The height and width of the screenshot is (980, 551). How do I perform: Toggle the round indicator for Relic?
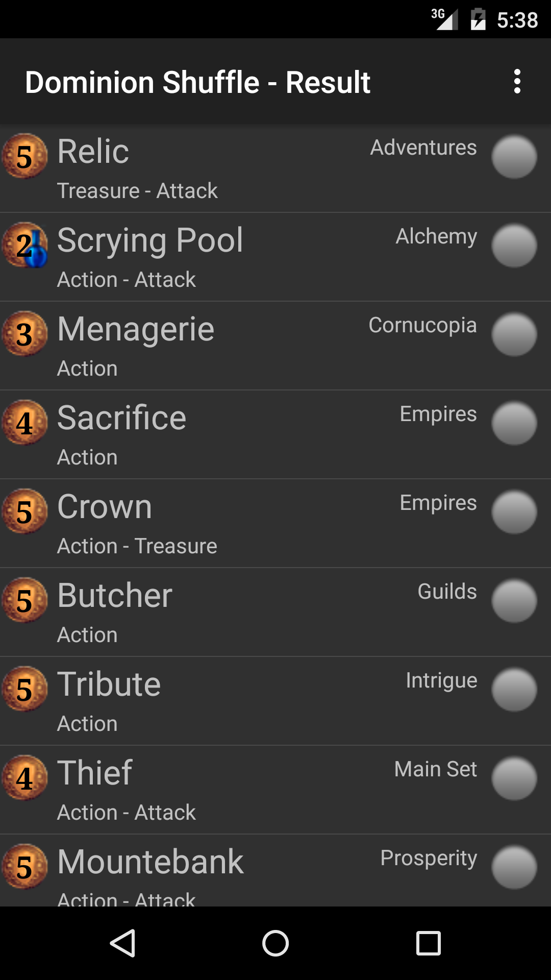pyautogui.click(x=514, y=157)
